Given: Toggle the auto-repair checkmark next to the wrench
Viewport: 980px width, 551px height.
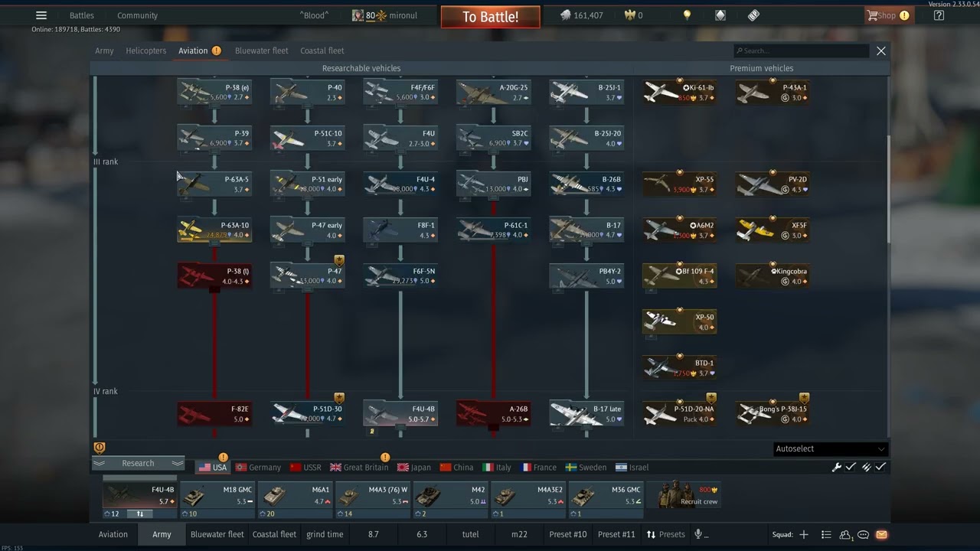Looking at the screenshot, I should [x=851, y=467].
